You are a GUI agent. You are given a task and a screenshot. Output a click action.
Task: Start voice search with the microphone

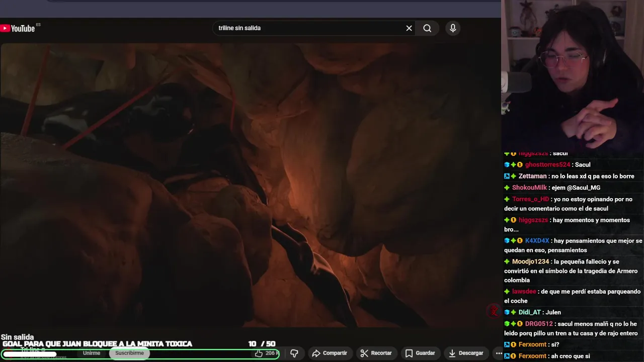pyautogui.click(x=453, y=28)
